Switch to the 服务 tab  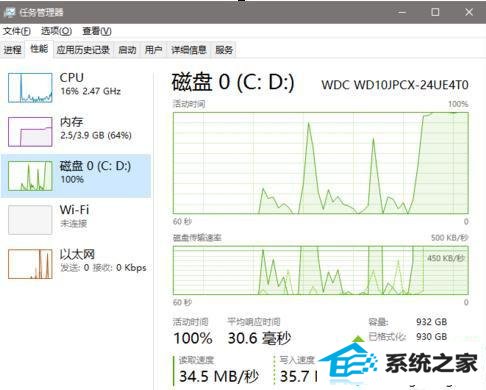(x=224, y=50)
